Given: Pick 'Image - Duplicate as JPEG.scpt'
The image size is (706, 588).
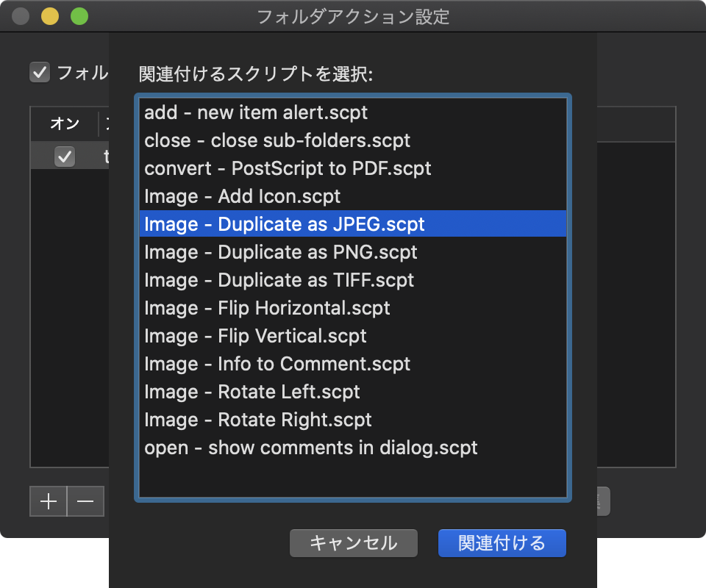Looking at the screenshot, I should [285, 224].
